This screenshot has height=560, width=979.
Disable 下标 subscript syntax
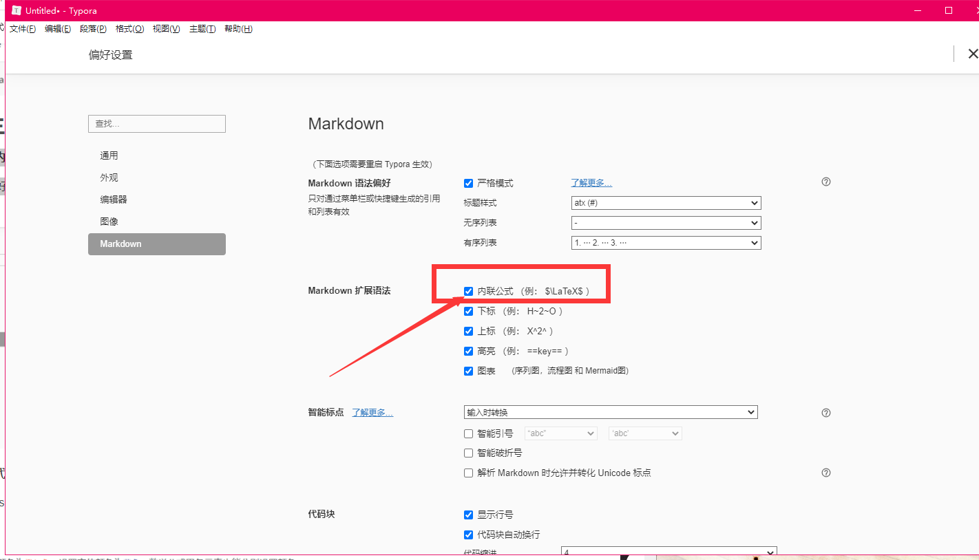[x=469, y=311]
